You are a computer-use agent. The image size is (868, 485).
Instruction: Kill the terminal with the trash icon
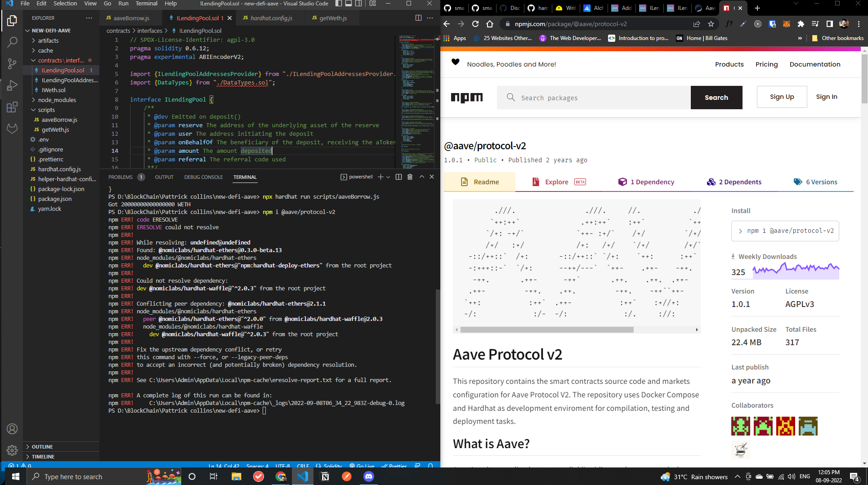click(410, 177)
